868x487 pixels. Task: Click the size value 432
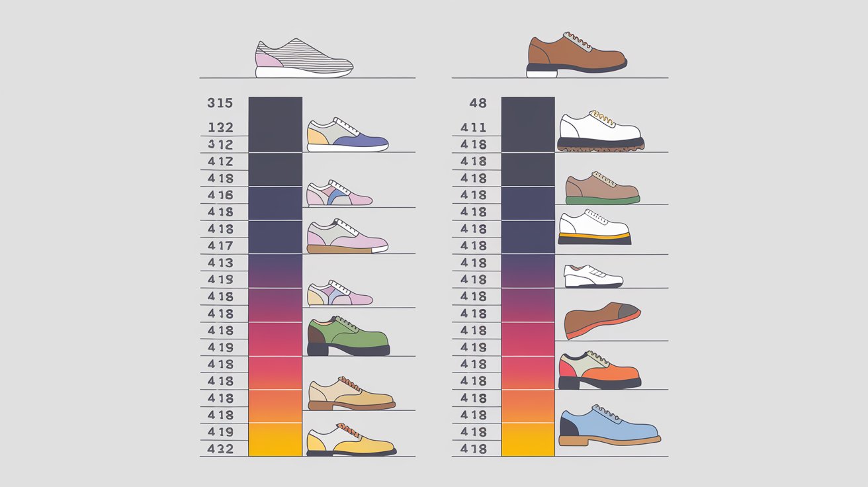(x=220, y=449)
